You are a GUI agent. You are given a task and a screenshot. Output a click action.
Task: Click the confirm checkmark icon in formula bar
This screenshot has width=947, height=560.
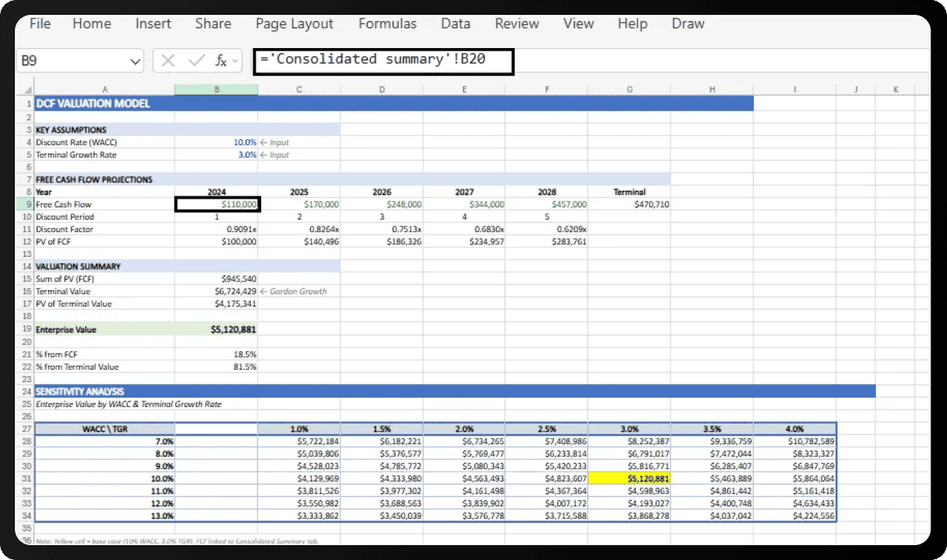click(197, 61)
